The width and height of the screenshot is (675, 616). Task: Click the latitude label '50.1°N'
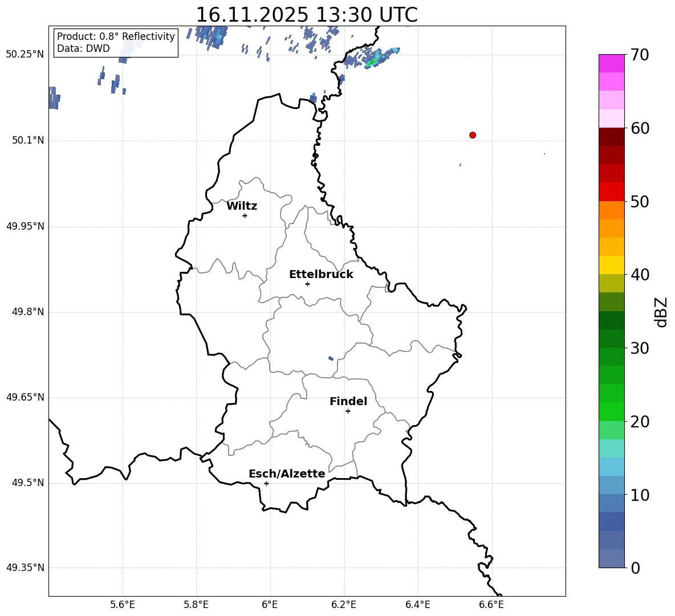click(x=28, y=140)
